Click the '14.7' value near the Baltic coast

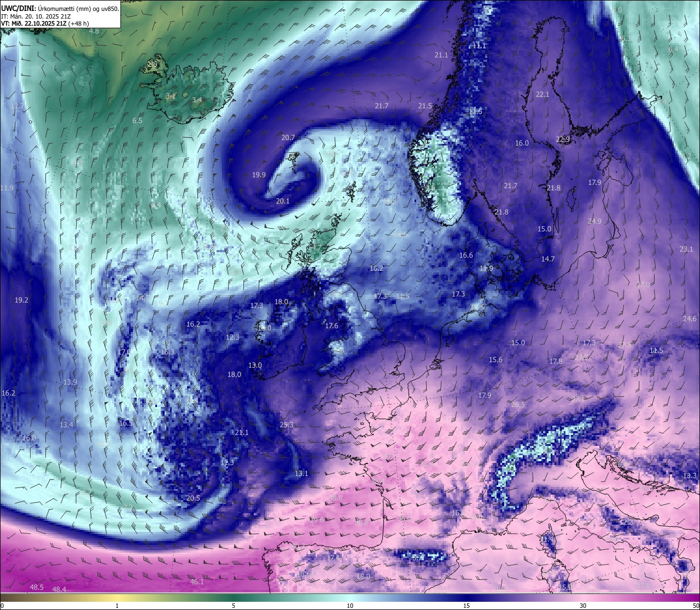[x=548, y=259]
